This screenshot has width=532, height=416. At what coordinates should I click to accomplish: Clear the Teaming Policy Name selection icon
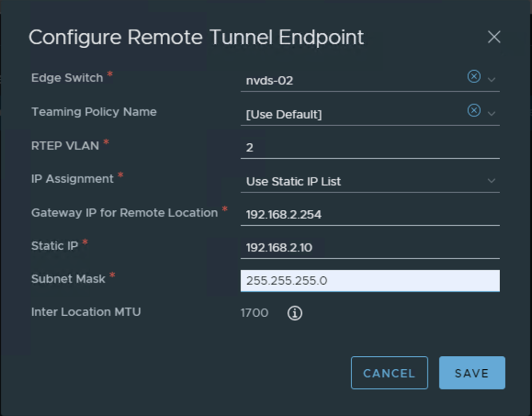pyautogui.click(x=474, y=111)
